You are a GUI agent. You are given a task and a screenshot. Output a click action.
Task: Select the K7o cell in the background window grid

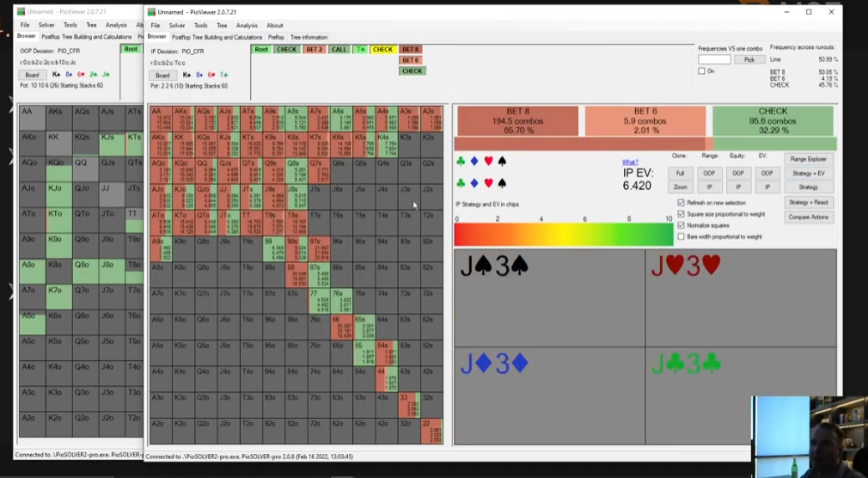tap(58, 297)
